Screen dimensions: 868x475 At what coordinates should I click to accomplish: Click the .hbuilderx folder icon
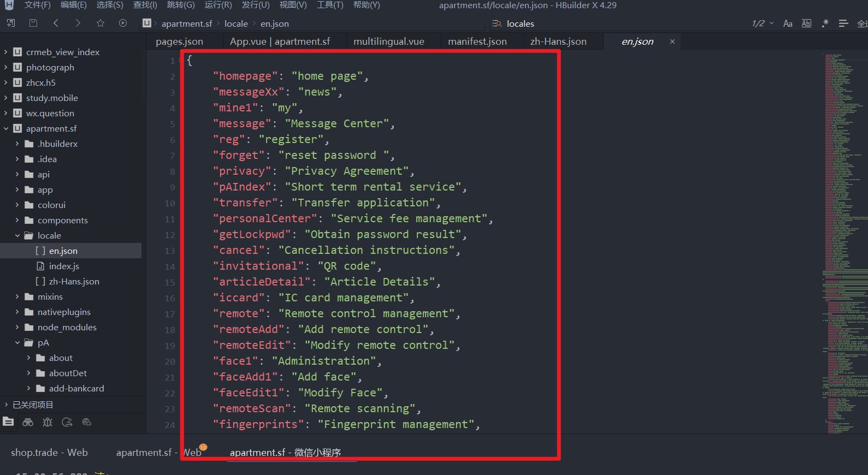[29, 144]
